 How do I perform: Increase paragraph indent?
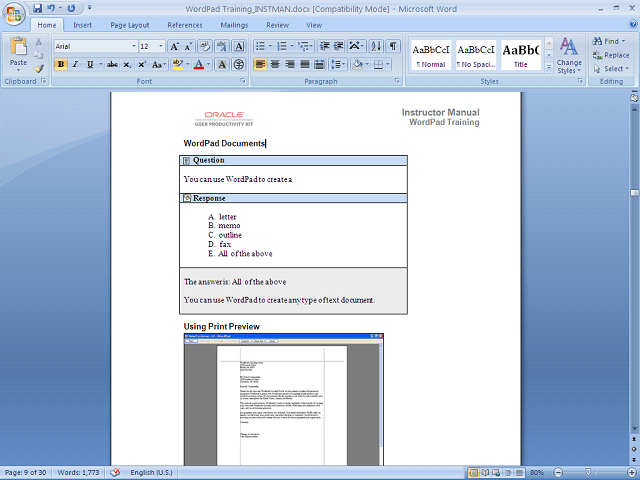(338, 46)
